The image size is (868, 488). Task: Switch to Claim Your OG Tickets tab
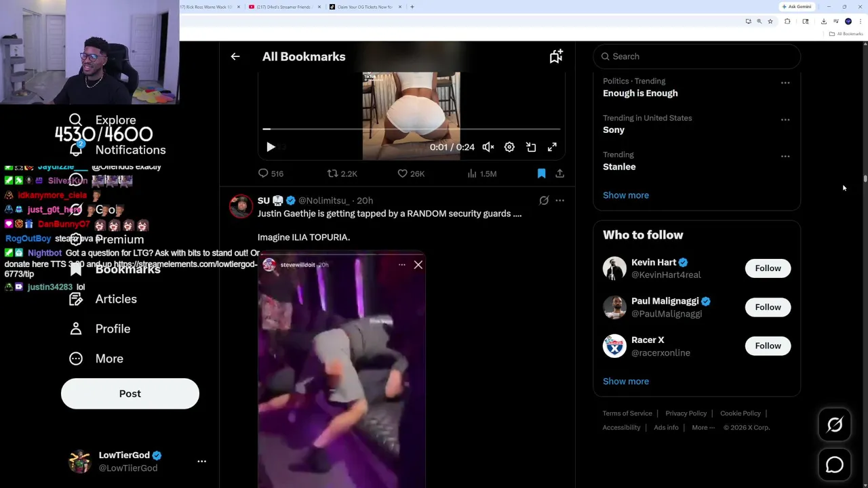tap(366, 7)
